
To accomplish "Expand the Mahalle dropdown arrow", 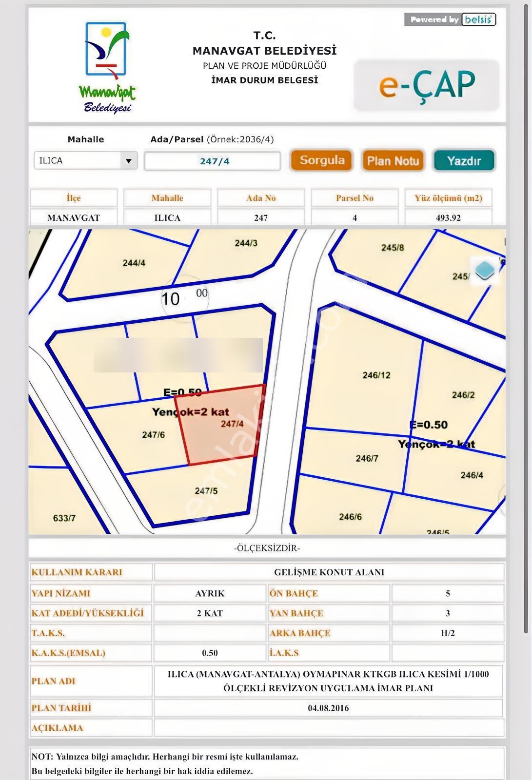I will (x=128, y=161).
